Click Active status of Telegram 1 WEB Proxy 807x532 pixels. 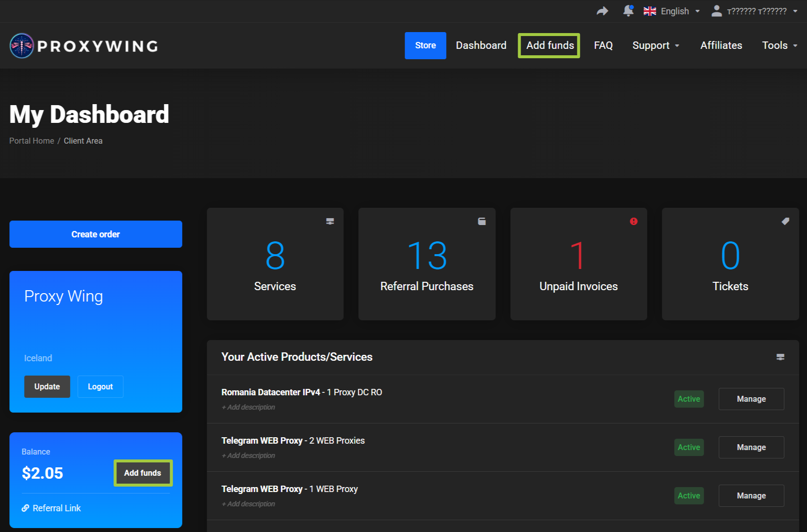(x=689, y=495)
